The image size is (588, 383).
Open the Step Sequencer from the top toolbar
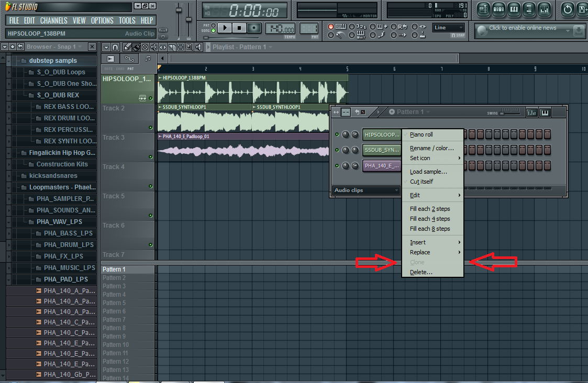[x=498, y=10]
